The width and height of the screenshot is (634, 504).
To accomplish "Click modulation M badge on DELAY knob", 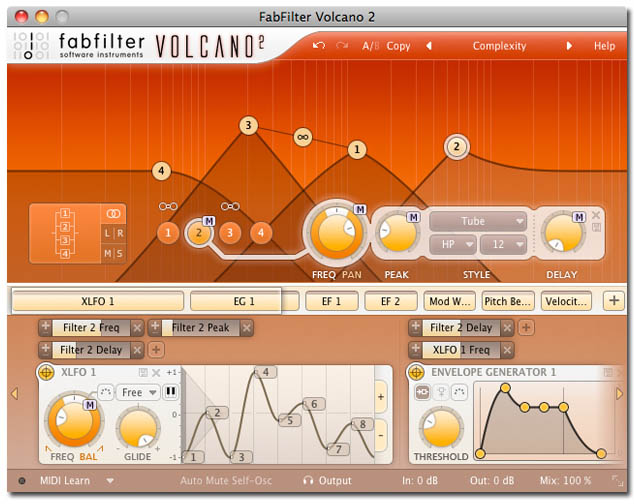I will [579, 218].
